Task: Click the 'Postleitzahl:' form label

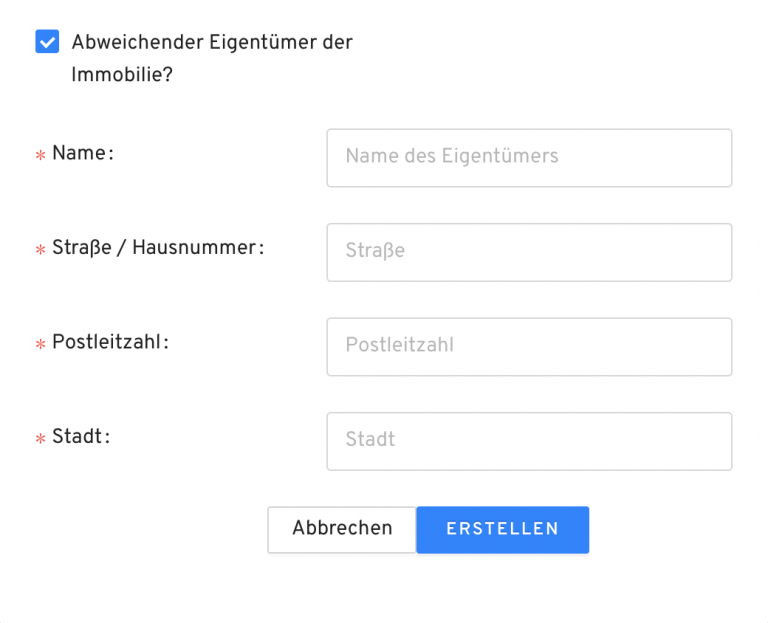Action: 110,342
